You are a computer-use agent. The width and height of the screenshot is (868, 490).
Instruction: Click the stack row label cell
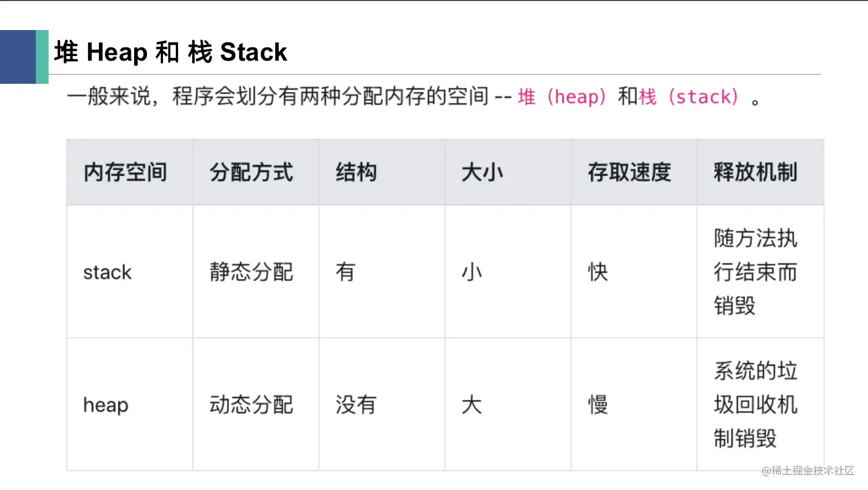(x=130, y=272)
